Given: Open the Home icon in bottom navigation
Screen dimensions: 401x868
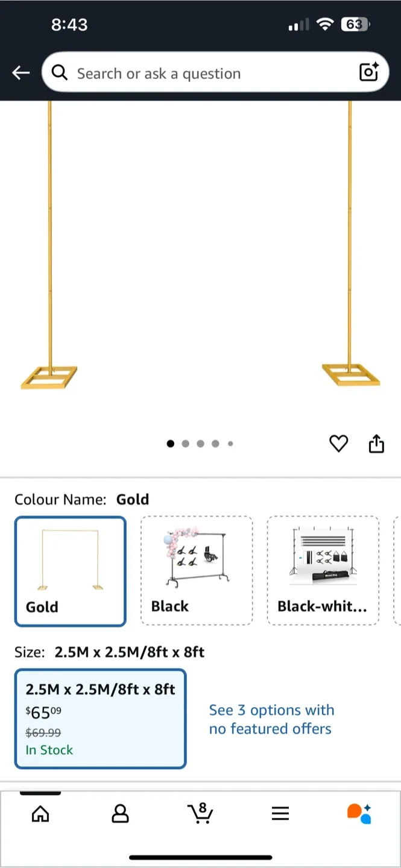Looking at the screenshot, I should coord(40,814).
